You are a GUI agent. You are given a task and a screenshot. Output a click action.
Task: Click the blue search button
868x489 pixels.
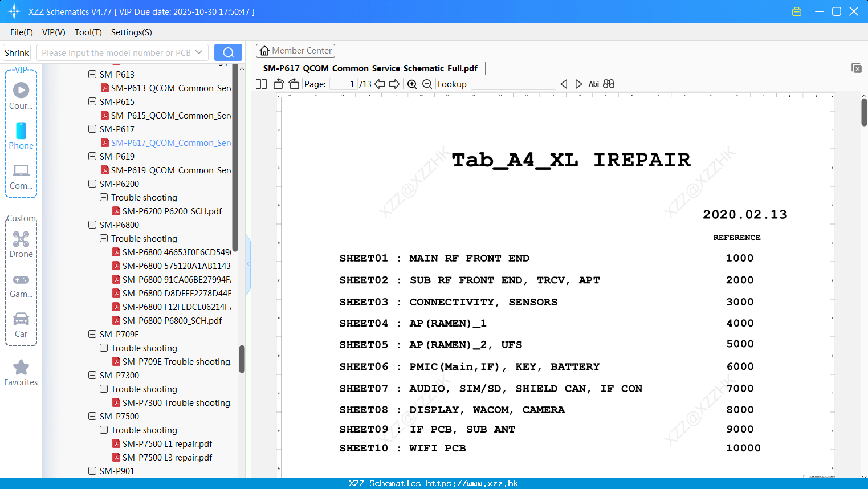tap(228, 52)
